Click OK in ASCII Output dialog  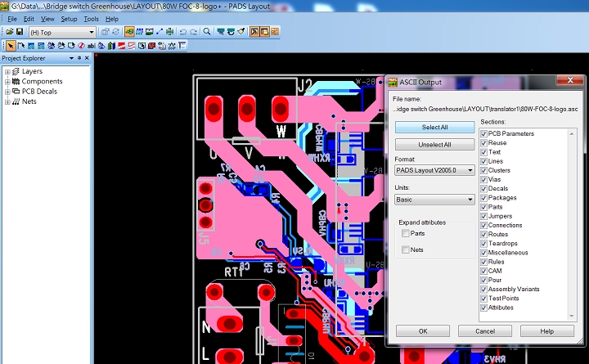click(422, 331)
